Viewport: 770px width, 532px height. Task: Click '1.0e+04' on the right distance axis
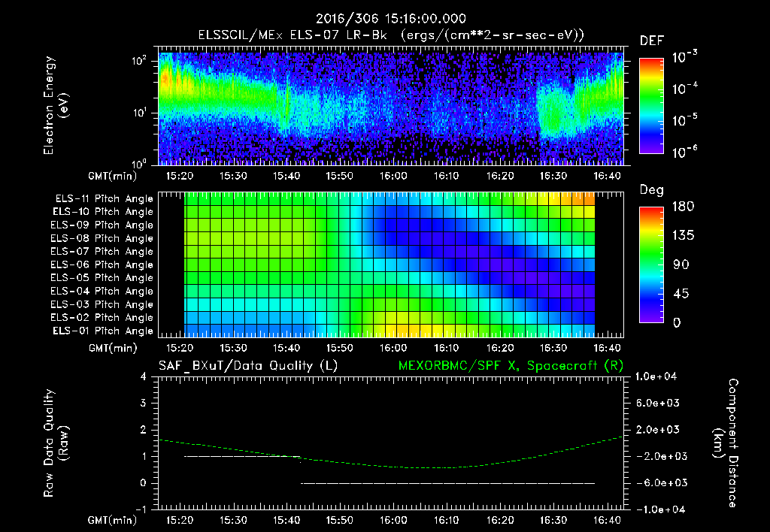click(x=656, y=376)
